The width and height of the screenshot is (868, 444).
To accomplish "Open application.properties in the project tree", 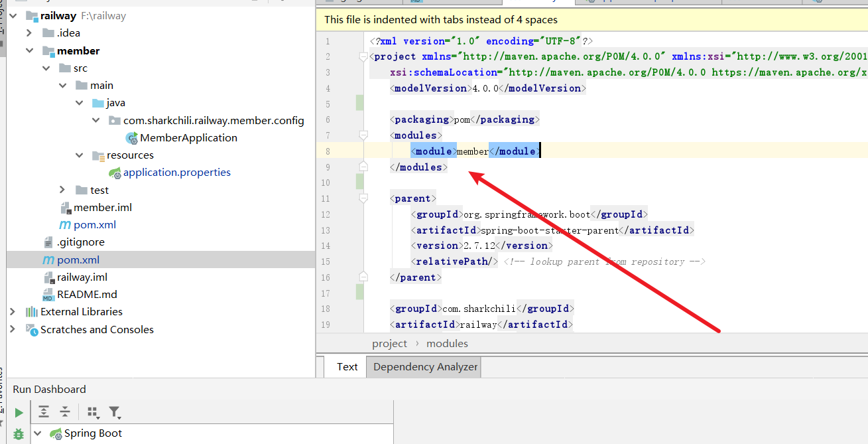I will 176,172.
